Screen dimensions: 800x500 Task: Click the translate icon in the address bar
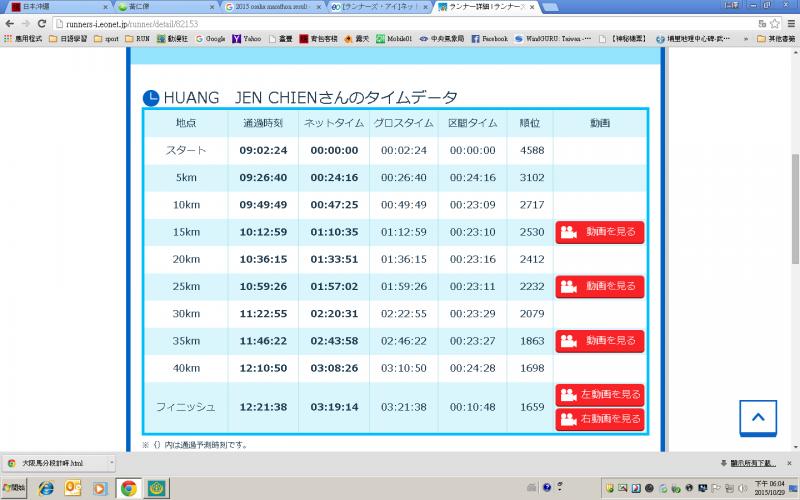click(x=762, y=23)
